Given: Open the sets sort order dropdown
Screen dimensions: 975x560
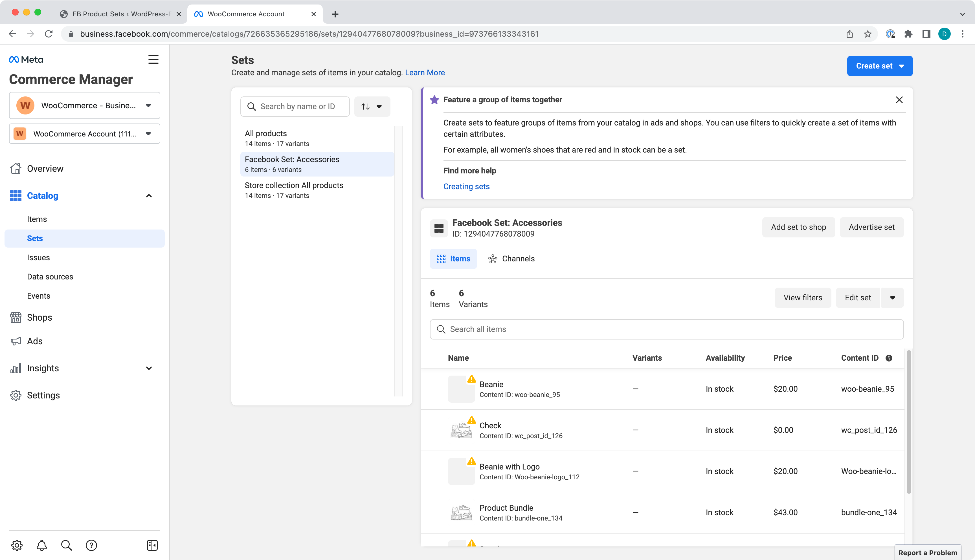Looking at the screenshot, I should (372, 107).
